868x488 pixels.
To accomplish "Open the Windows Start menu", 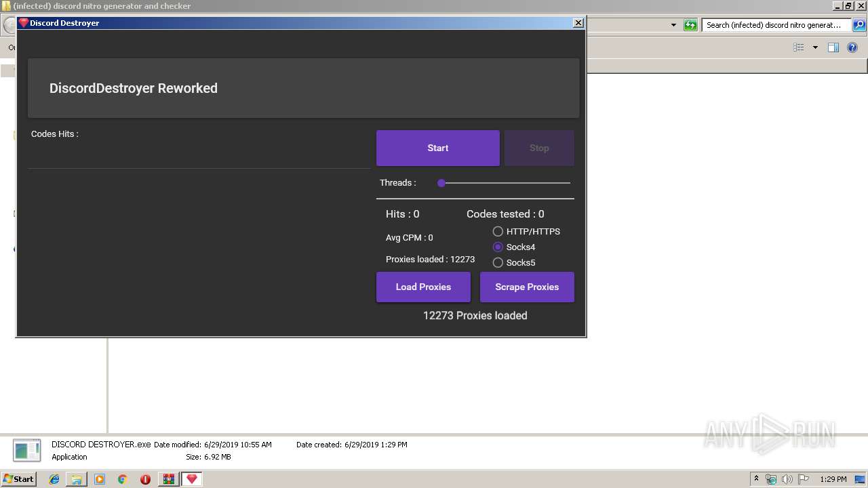I will pos(18,479).
